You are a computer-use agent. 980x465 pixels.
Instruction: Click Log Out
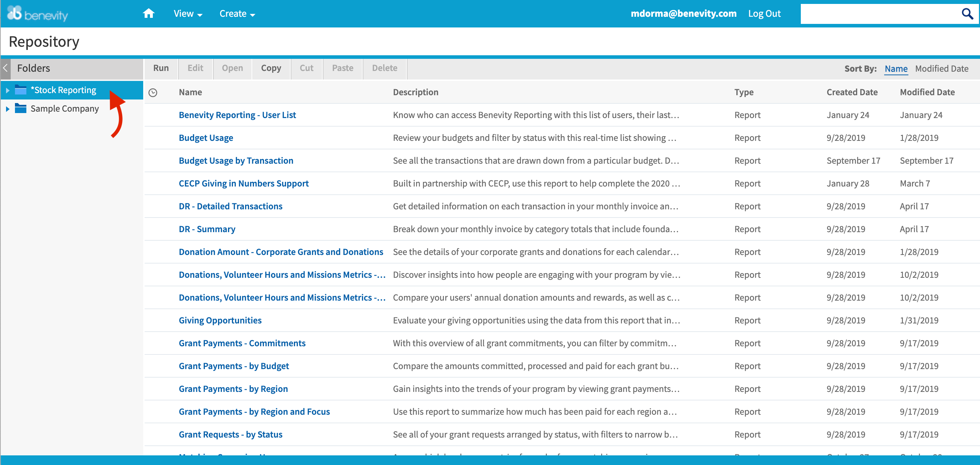coord(764,13)
